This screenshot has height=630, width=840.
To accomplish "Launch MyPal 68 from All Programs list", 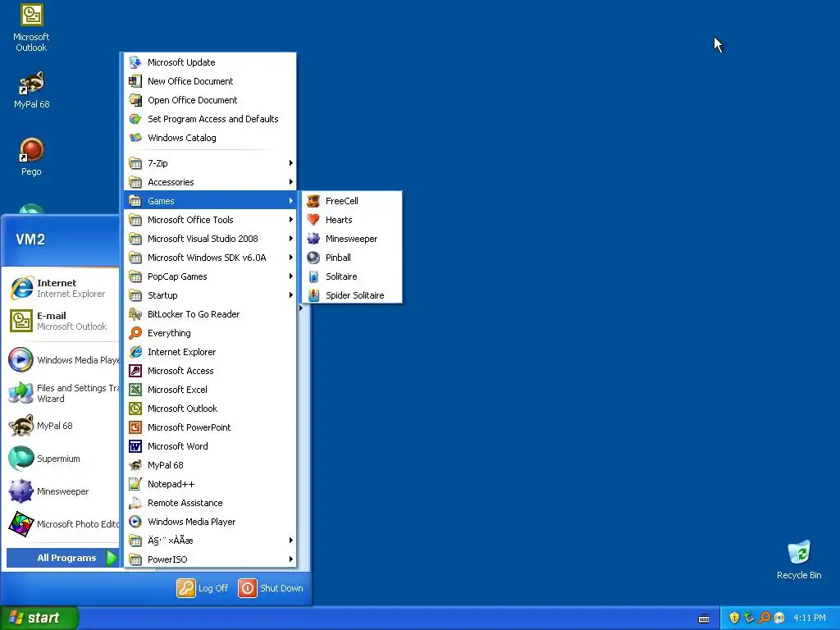I will [x=210, y=465].
